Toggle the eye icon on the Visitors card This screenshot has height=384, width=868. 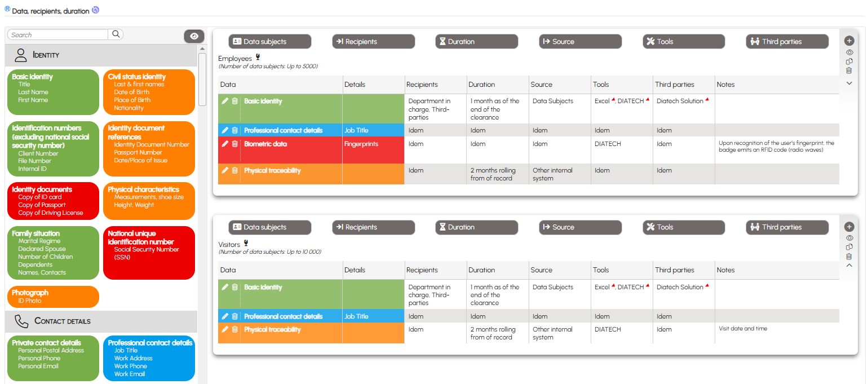(849, 238)
